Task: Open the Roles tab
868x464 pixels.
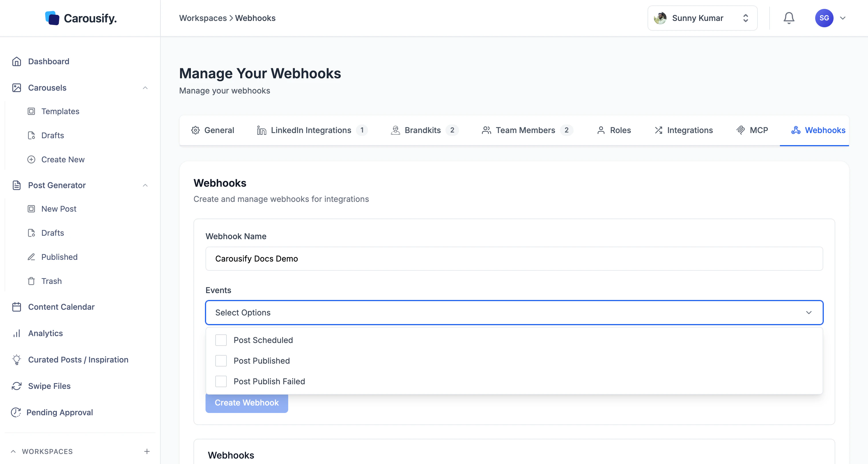Action: tap(614, 130)
